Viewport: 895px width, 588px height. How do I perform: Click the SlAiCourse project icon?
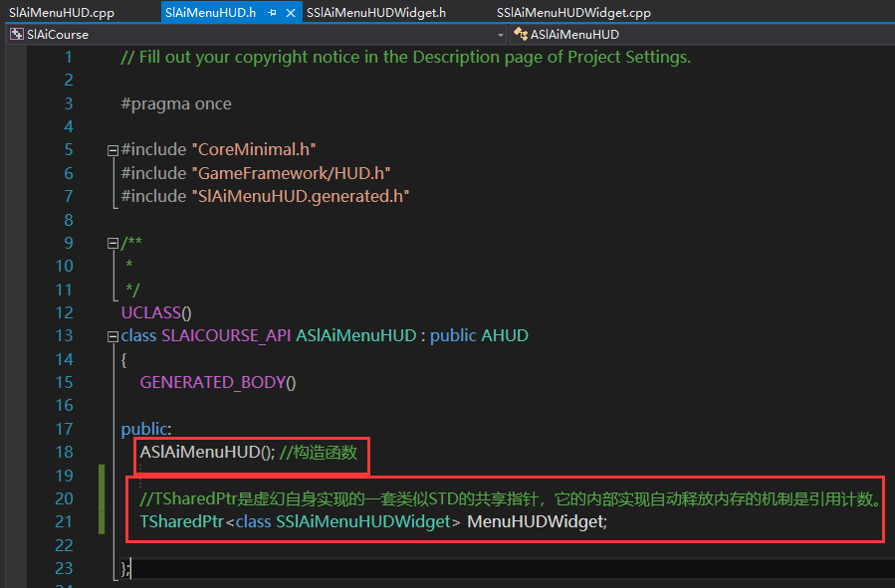tap(17, 34)
